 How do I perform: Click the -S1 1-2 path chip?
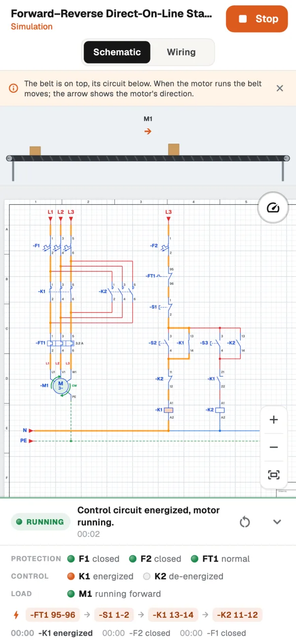coord(113,615)
